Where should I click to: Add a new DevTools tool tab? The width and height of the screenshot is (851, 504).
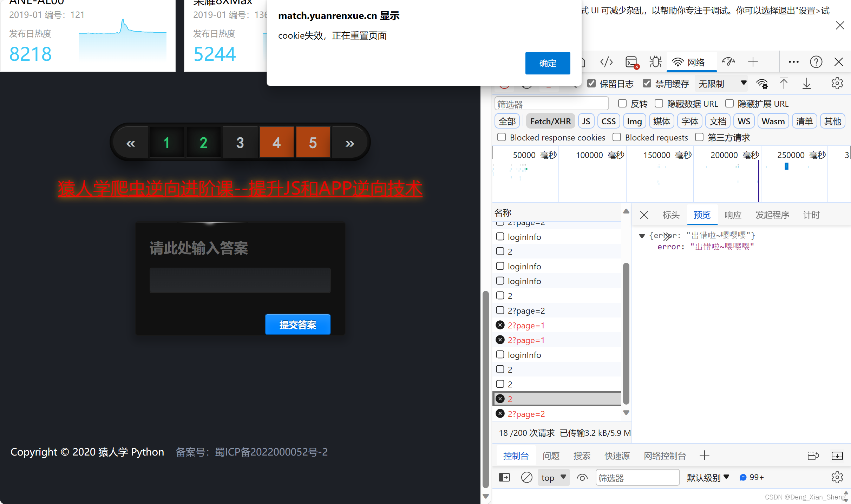[x=753, y=62]
